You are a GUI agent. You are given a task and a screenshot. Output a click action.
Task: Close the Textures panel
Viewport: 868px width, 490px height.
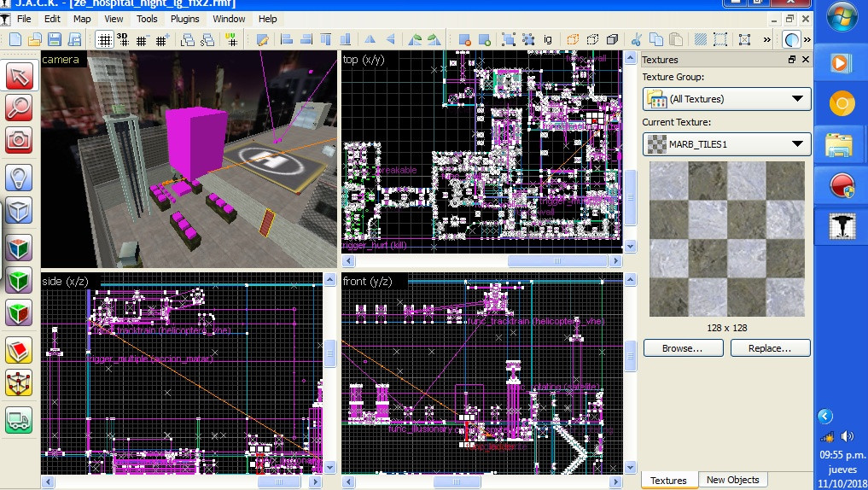point(806,59)
